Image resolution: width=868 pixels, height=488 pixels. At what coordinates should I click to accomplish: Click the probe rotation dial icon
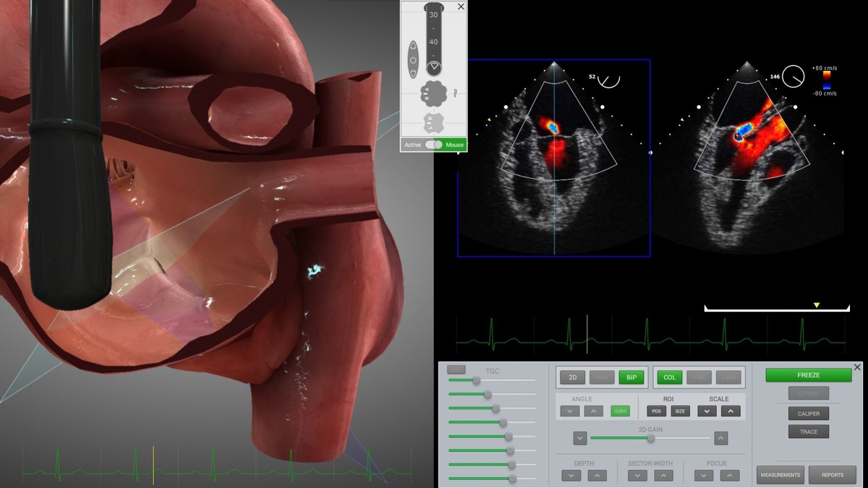tap(434, 67)
